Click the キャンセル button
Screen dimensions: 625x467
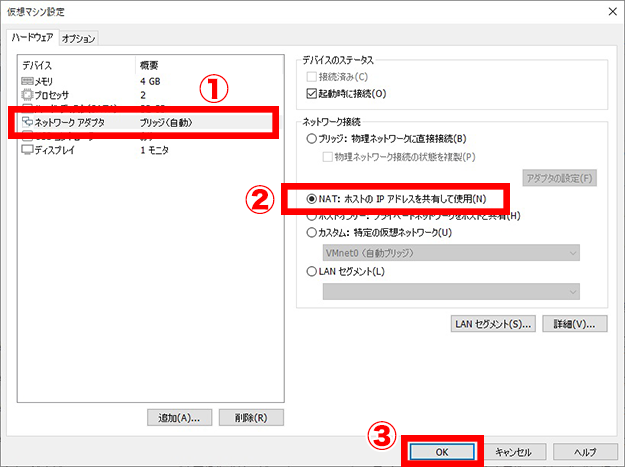coord(513,452)
